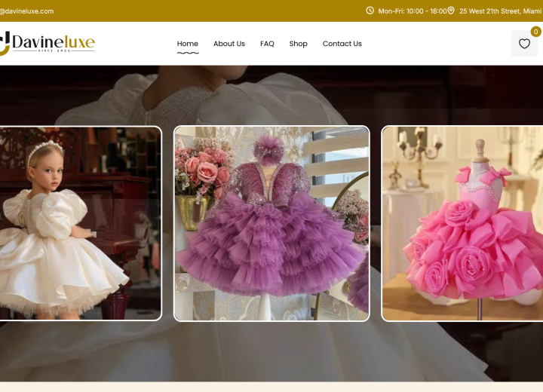Click the clock icon beside business hours
The width and height of the screenshot is (543, 392).
(x=370, y=11)
